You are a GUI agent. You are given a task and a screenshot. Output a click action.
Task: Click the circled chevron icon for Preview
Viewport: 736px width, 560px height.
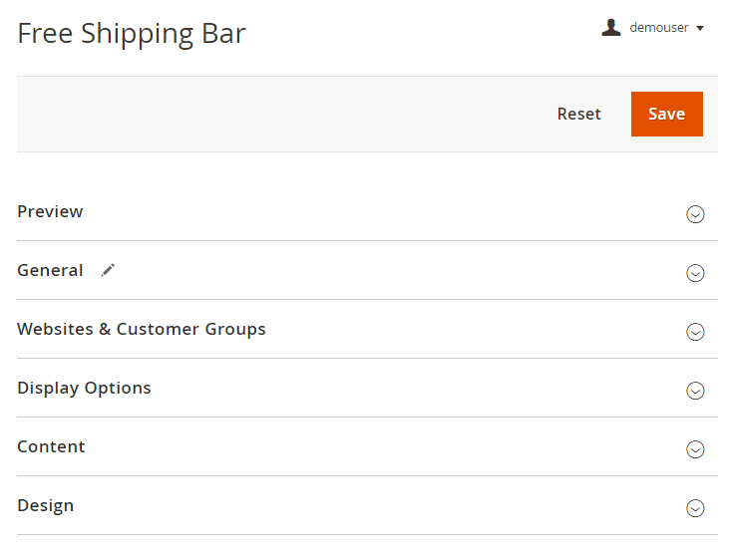click(695, 214)
